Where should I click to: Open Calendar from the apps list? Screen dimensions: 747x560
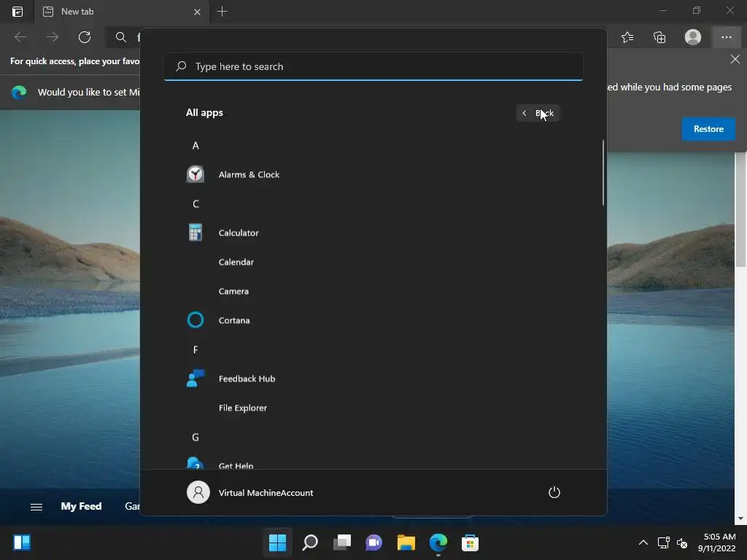236,262
